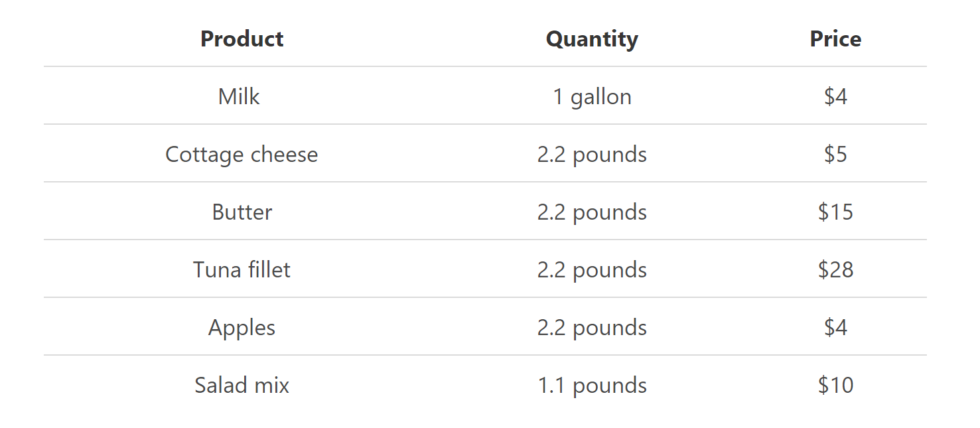Select the Milk product cell

[x=239, y=97]
